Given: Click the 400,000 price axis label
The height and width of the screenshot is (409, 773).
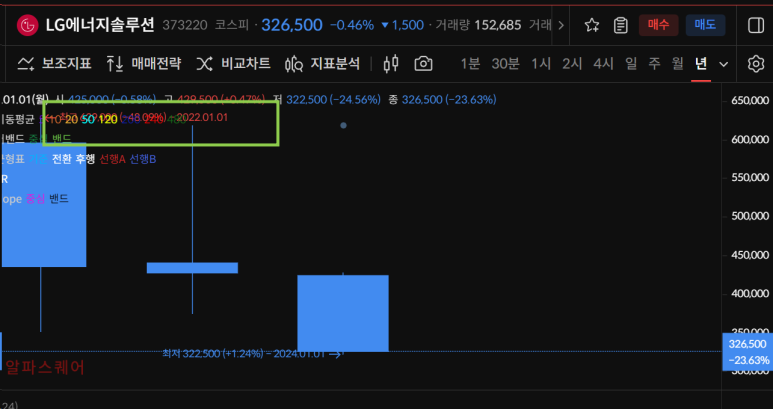Looking at the screenshot, I should tap(749, 294).
